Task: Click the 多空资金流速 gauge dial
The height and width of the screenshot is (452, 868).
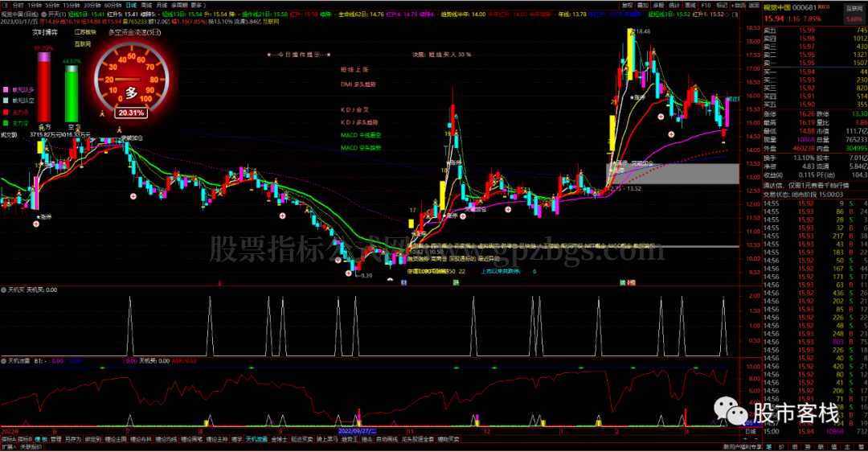Action: point(131,79)
